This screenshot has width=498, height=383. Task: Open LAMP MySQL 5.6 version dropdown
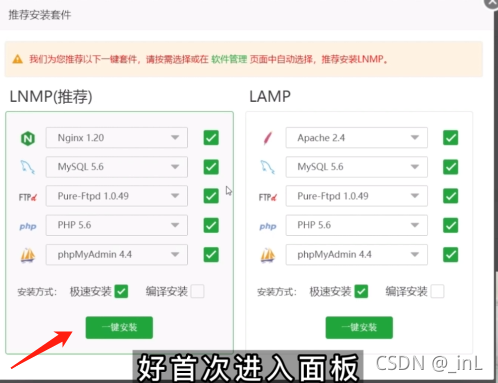(357, 167)
